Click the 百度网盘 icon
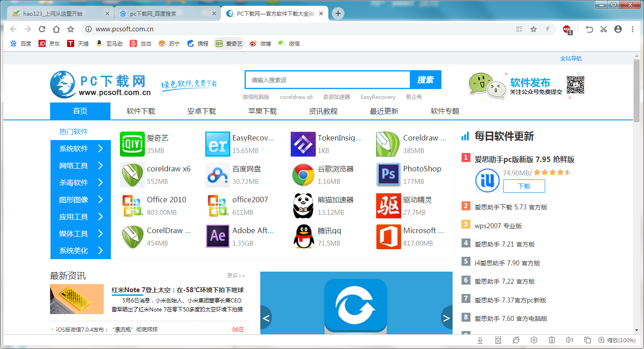644x349 pixels. point(217,175)
